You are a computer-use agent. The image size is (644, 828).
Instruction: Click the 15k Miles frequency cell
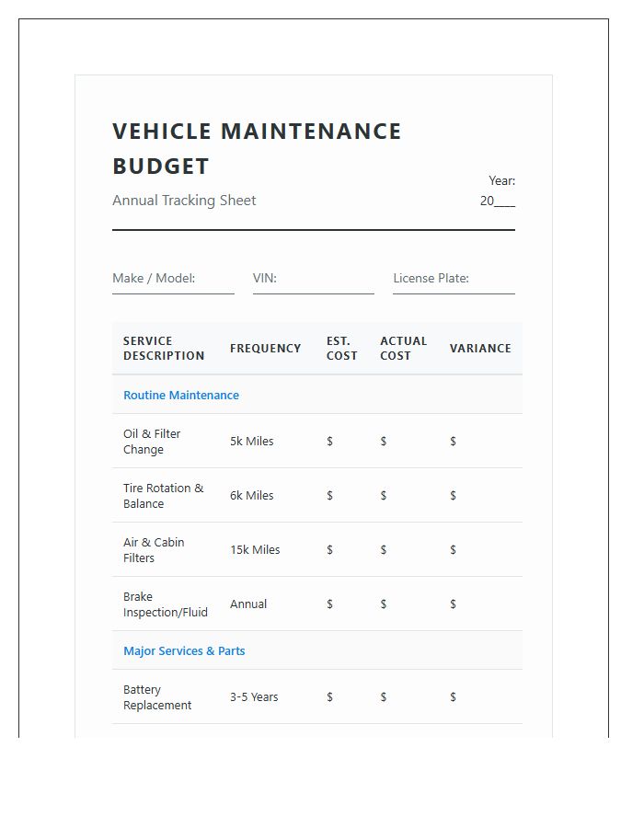coord(267,550)
